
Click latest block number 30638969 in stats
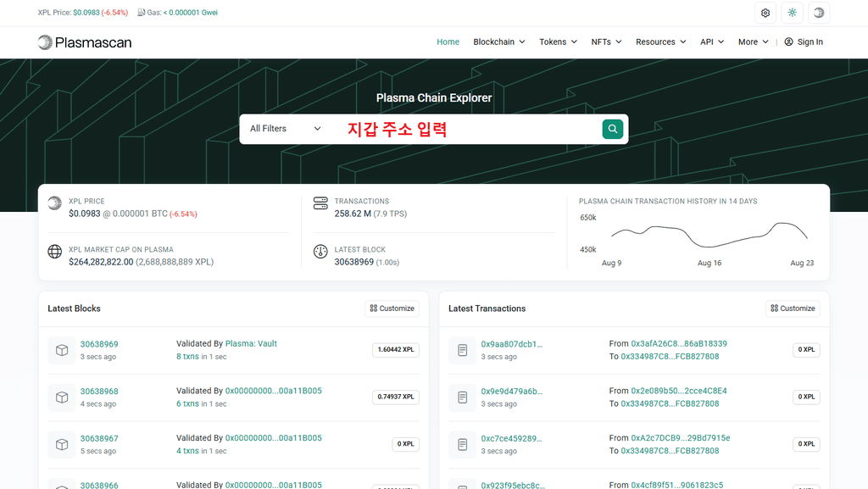353,262
